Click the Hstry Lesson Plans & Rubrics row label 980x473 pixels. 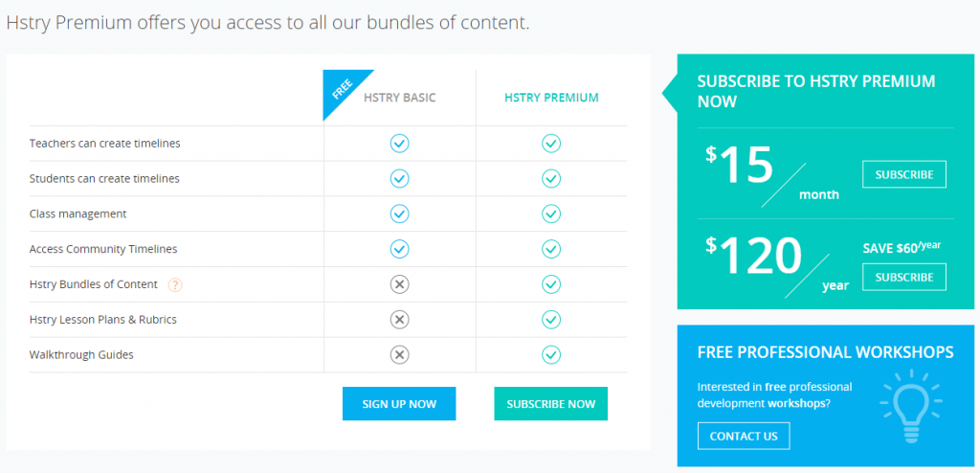103,320
